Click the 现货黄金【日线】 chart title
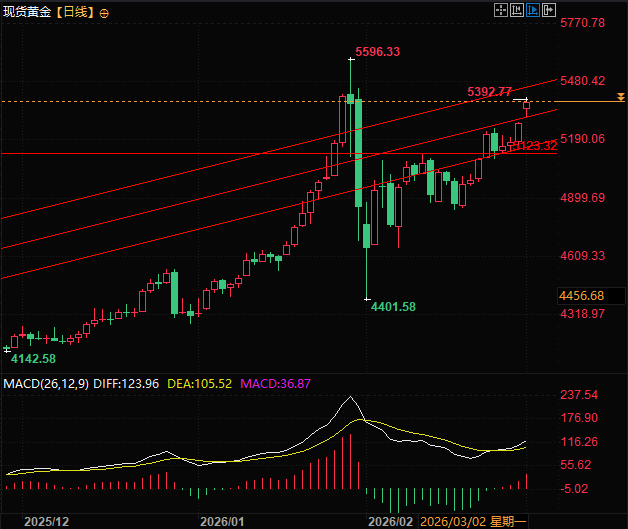This screenshot has width=628, height=529. (50, 12)
